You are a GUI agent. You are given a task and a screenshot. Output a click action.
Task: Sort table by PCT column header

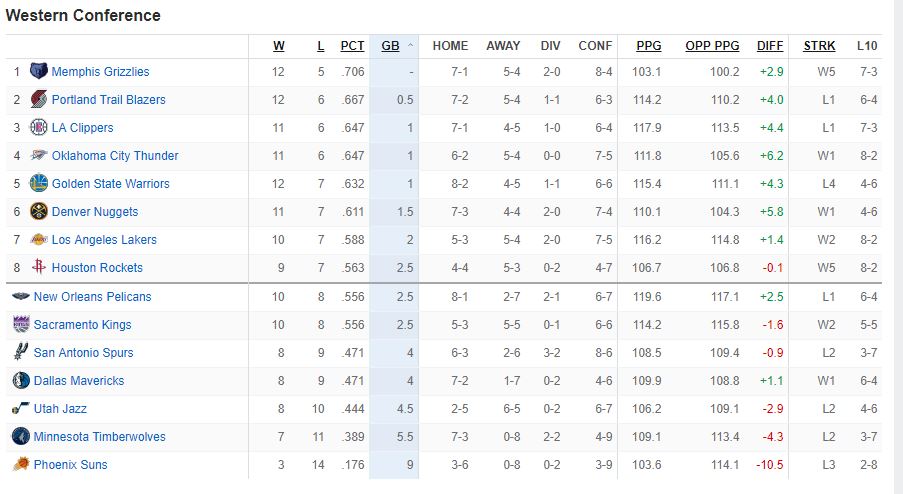point(352,46)
